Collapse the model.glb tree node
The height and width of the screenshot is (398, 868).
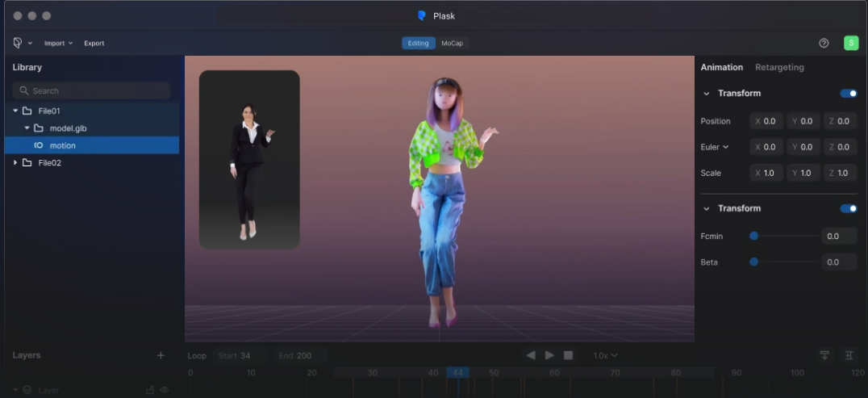[27, 128]
